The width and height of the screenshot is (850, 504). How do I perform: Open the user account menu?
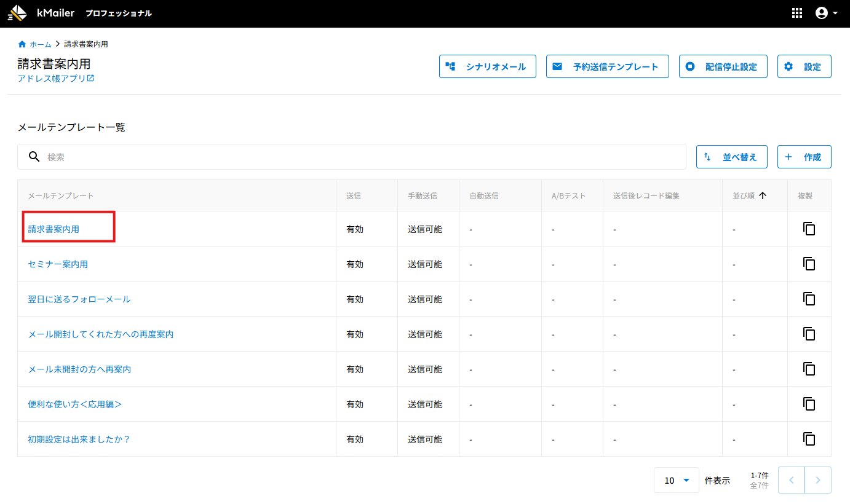point(826,13)
